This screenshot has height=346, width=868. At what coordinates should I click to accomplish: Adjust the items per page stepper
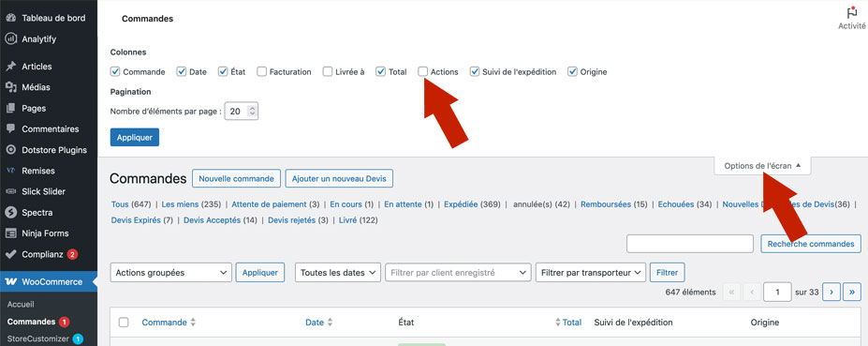253,111
